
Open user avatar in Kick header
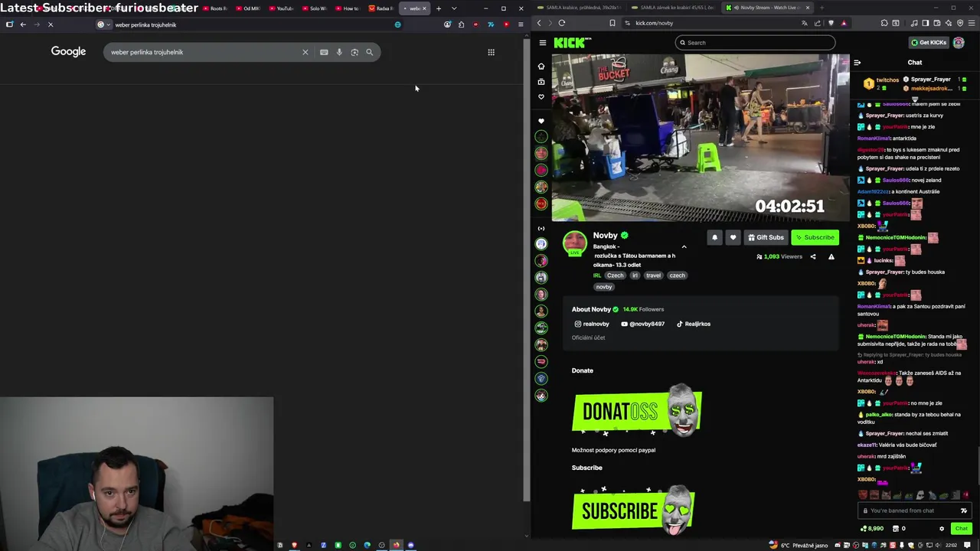(959, 43)
